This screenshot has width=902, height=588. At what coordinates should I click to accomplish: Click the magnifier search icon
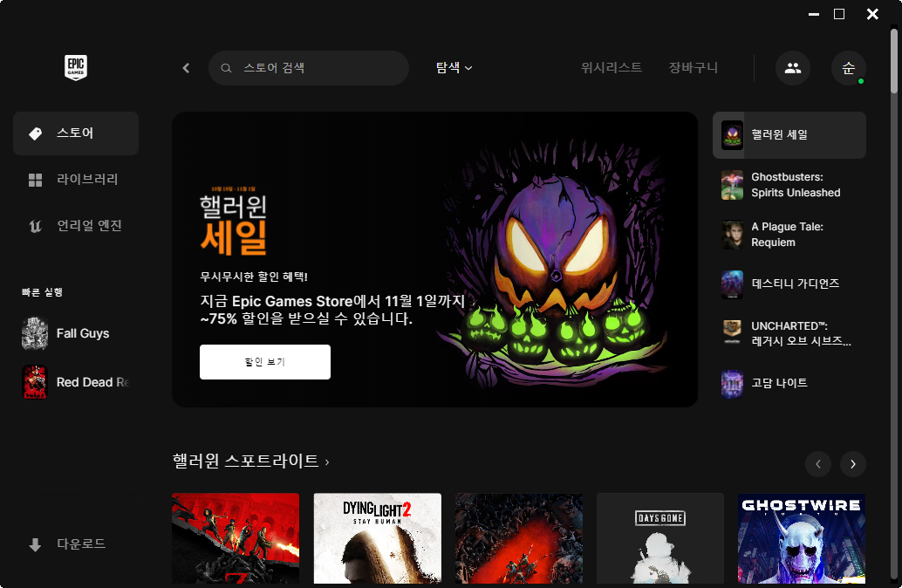[x=226, y=68]
